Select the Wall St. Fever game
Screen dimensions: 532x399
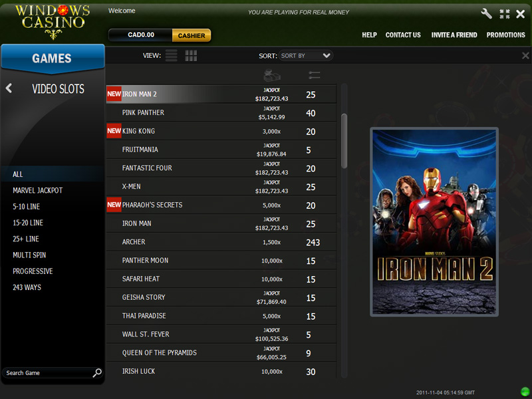tap(221, 334)
